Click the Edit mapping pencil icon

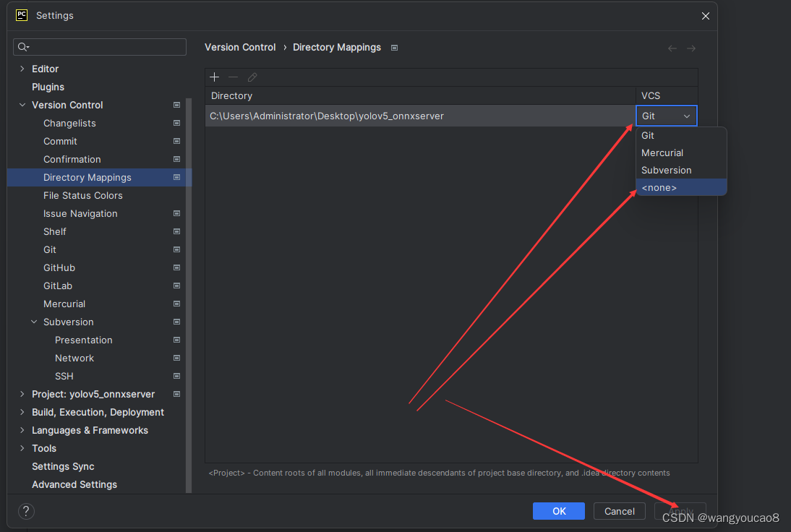pyautogui.click(x=252, y=77)
